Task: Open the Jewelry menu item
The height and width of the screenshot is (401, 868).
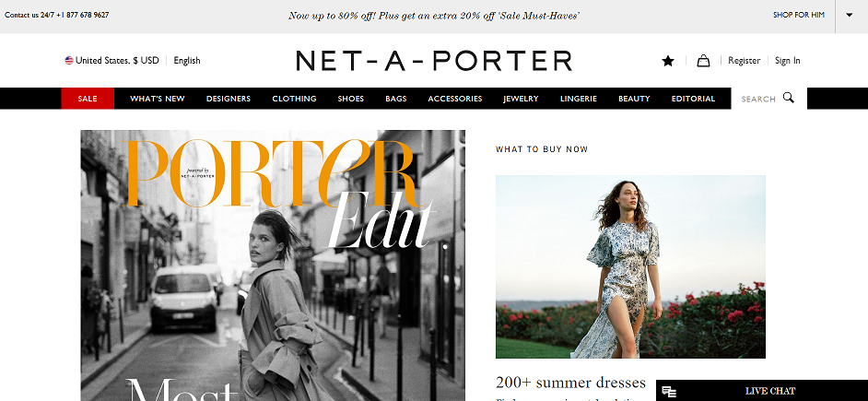Action: coord(521,99)
